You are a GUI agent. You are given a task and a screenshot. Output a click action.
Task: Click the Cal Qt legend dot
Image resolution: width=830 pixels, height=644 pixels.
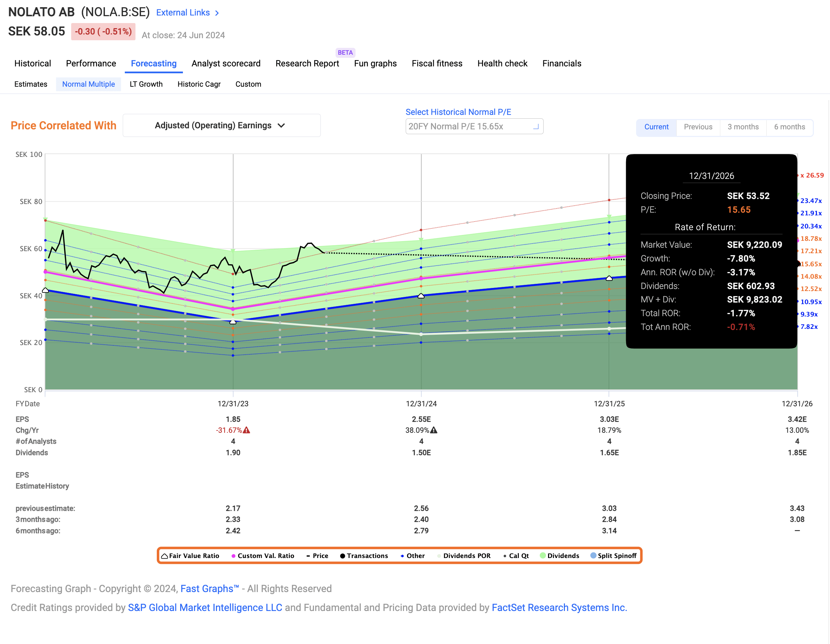[505, 556]
